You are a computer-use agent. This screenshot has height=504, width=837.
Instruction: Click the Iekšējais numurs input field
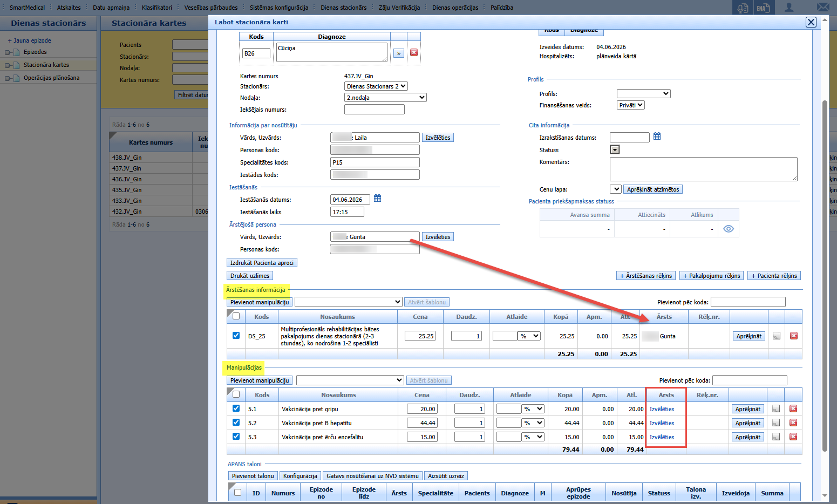[x=375, y=110]
